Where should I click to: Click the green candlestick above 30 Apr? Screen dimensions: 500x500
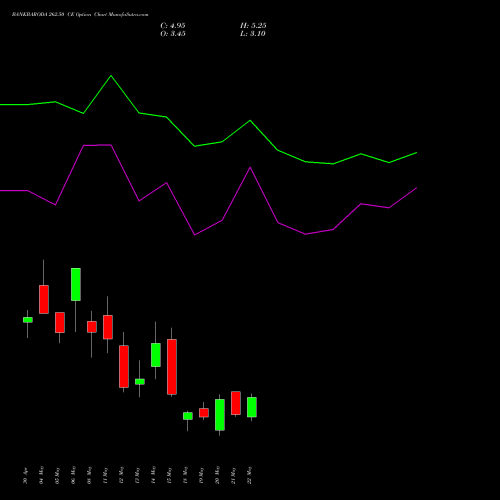(x=28, y=320)
